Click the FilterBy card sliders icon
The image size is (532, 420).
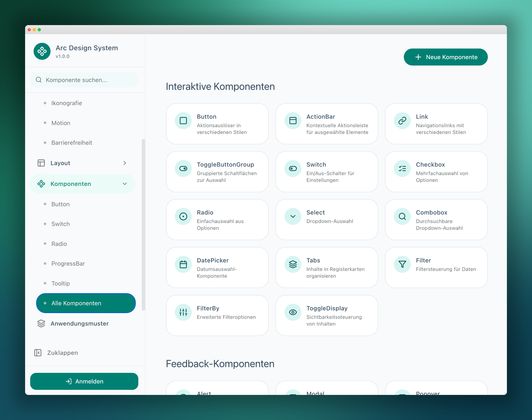tap(183, 312)
